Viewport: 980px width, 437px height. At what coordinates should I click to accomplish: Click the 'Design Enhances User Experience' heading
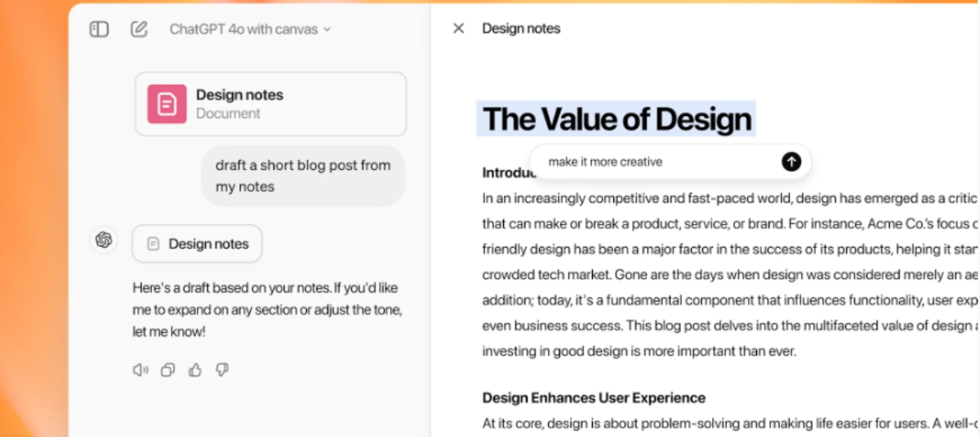click(x=594, y=398)
